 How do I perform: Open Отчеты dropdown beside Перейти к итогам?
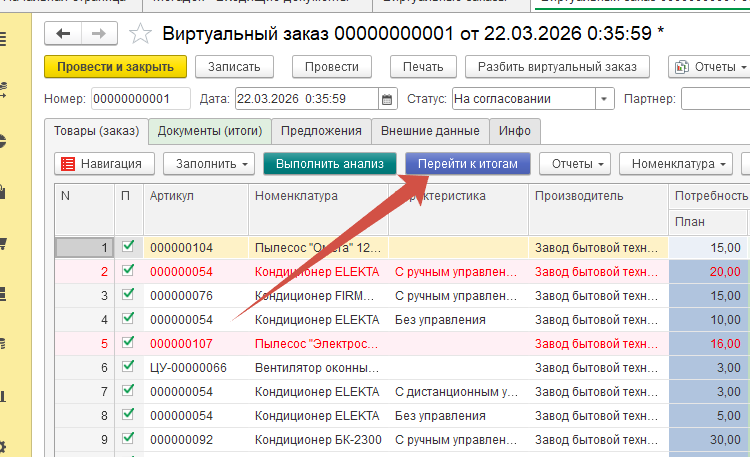[575, 164]
